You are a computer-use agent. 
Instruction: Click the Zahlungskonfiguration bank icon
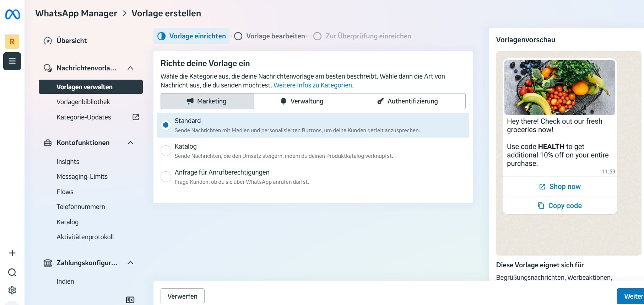click(48, 263)
